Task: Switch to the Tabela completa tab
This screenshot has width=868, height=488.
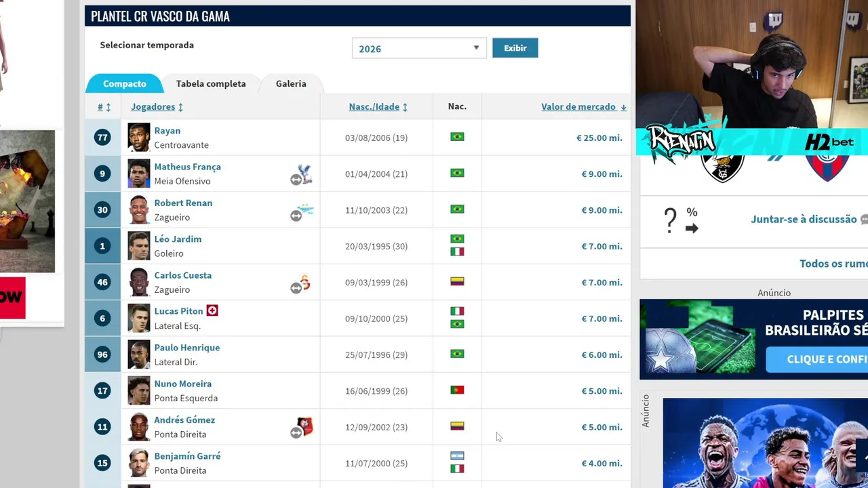Action: point(211,83)
